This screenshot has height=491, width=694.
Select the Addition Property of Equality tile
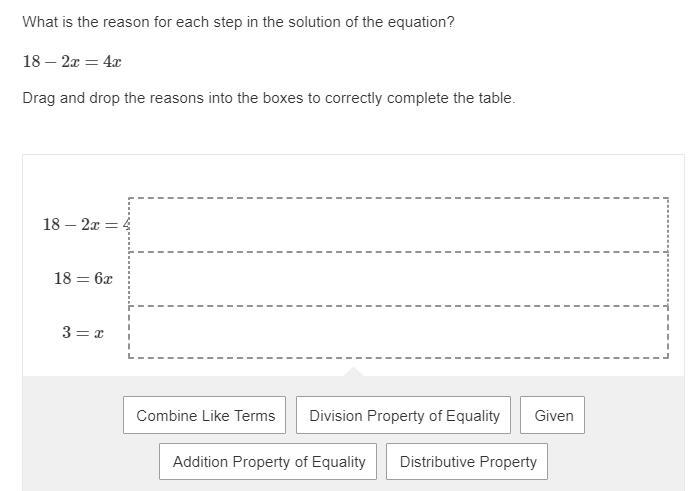268,461
